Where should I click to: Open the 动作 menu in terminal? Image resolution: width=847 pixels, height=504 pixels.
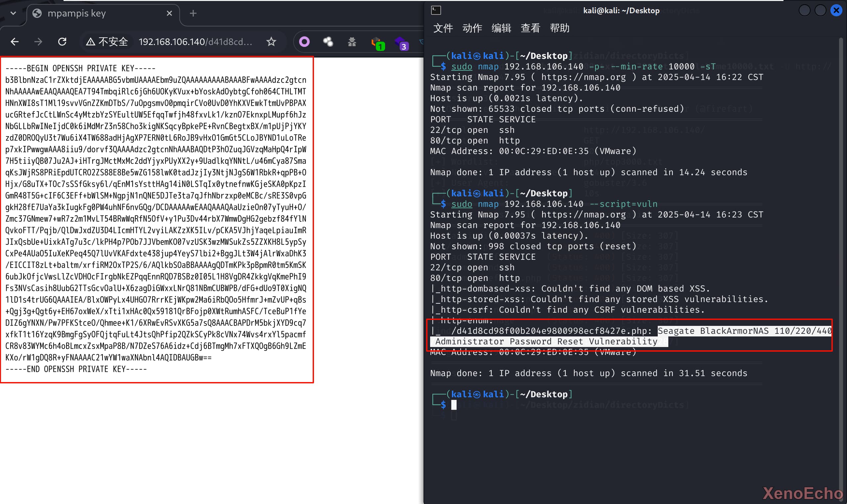point(472,28)
